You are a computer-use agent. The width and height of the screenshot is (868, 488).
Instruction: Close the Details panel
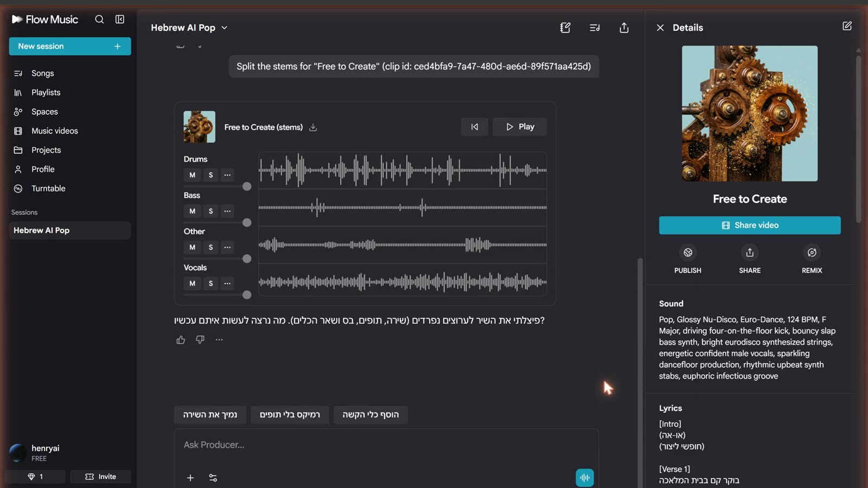660,28
